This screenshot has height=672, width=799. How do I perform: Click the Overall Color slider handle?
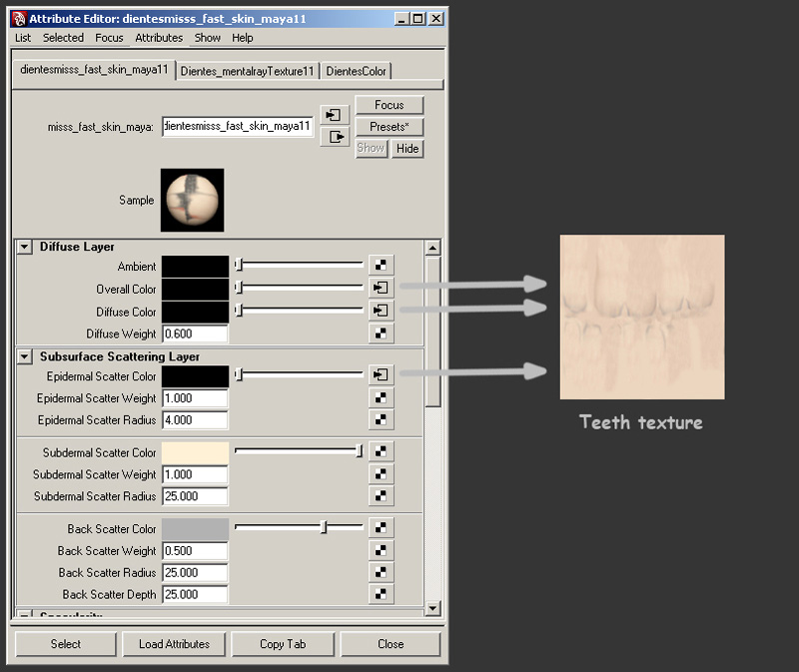click(239, 288)
